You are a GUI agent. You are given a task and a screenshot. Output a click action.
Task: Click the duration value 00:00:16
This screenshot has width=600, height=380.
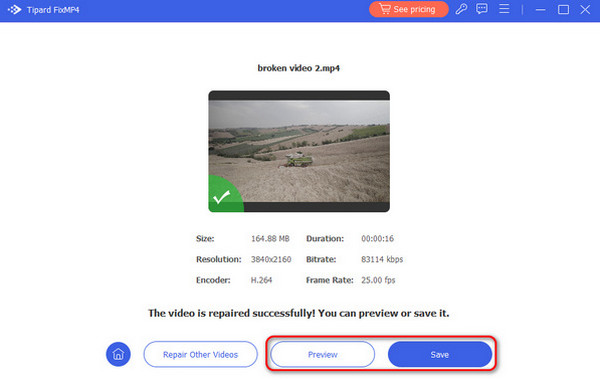pyautogui.click(x=377, y=238)
